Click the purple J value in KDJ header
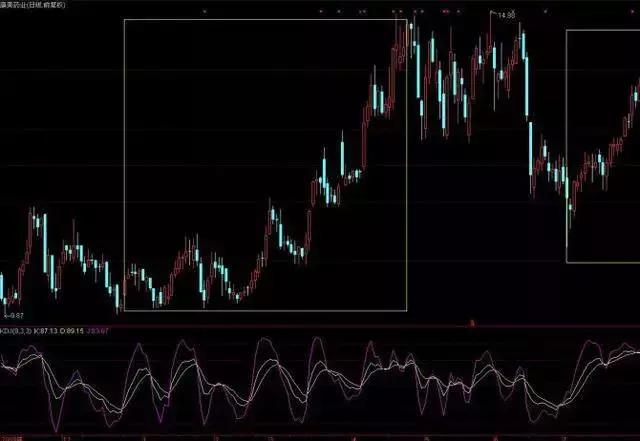The width and height of the screenshot is (640, 441). point(98,331)
